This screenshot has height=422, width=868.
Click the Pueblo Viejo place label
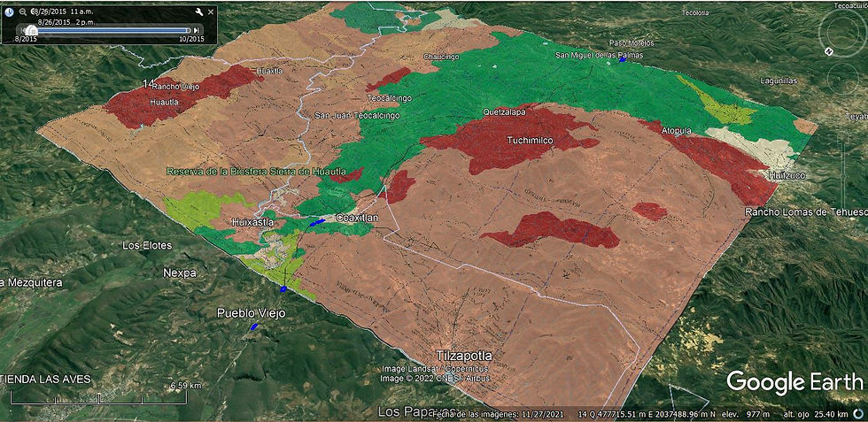(x=251, y=313)
